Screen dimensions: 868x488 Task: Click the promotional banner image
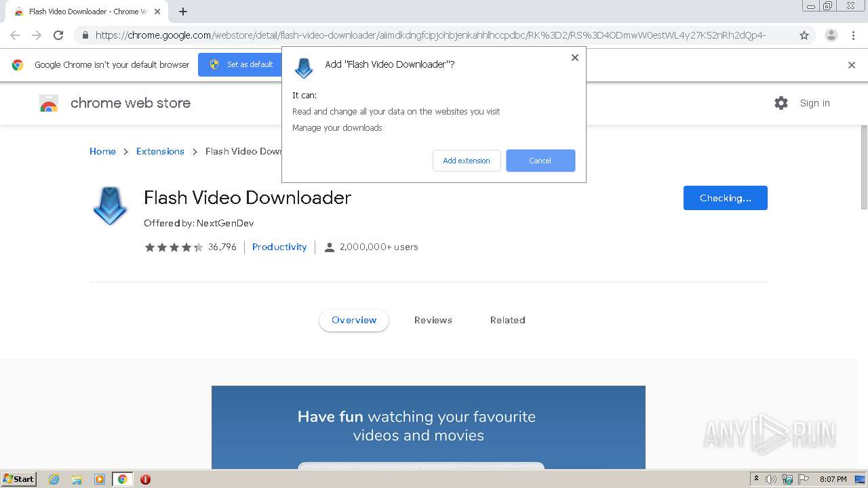429,427
